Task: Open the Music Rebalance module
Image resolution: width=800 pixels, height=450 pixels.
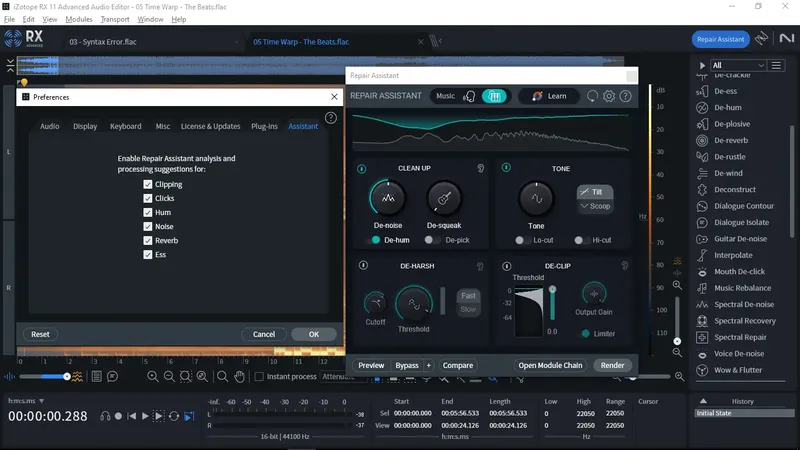Action: coord(742,288)
